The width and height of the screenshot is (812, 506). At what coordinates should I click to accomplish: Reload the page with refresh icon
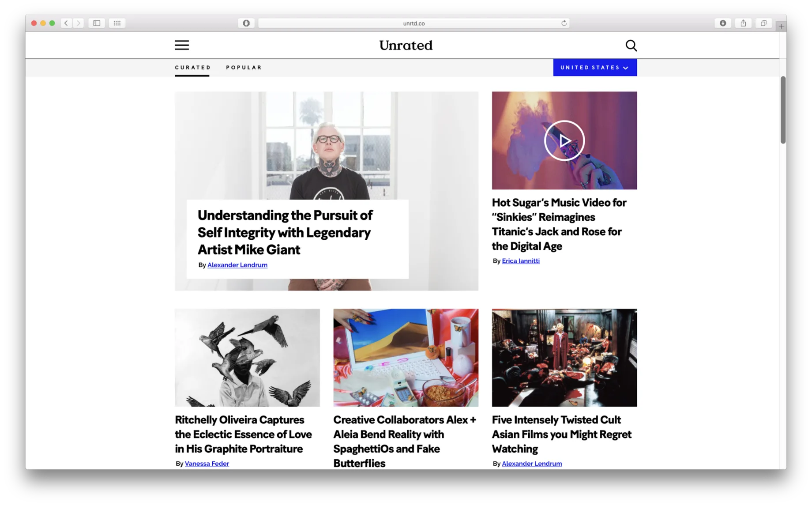[564, 23]
